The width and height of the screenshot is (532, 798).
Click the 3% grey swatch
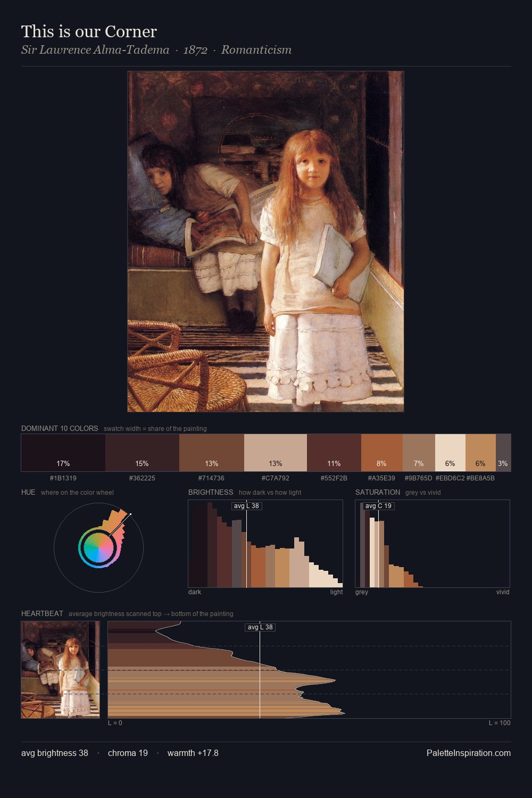(x=503, y=453)
